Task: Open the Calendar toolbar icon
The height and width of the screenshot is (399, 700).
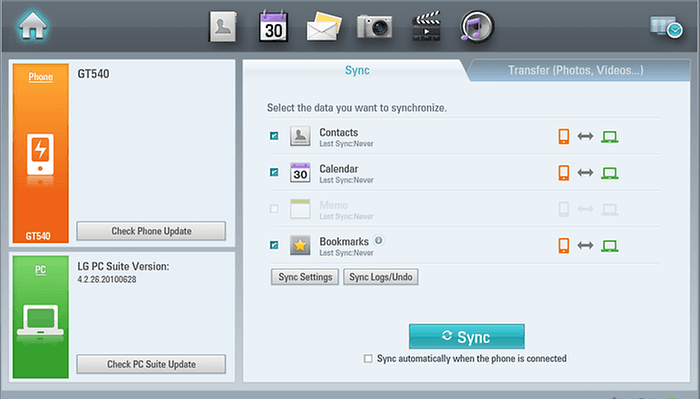Action: (x=273, y=27)
